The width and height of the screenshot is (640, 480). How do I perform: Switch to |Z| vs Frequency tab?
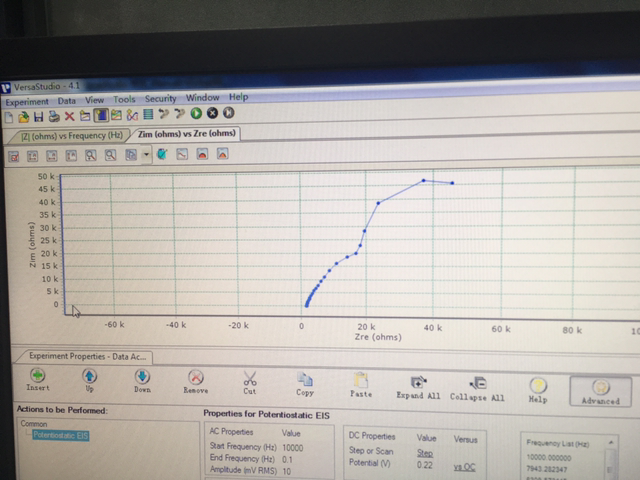[72, 136]
